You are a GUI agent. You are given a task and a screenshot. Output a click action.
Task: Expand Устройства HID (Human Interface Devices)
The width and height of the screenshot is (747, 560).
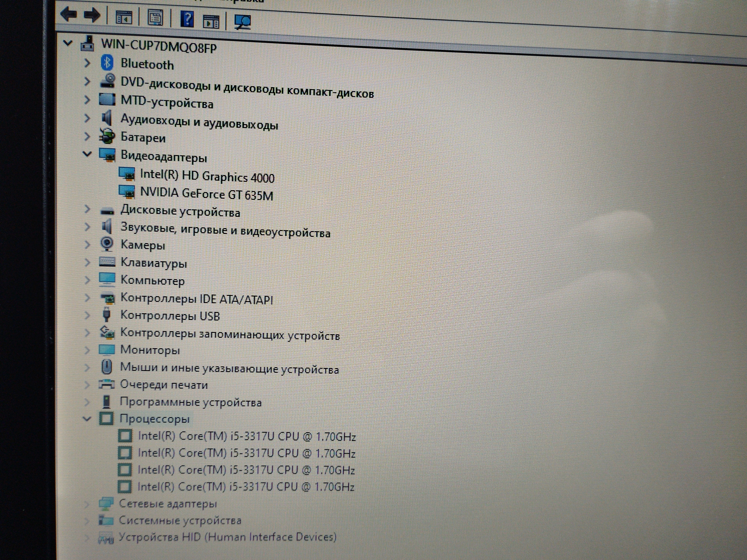(x=87, y=538)
